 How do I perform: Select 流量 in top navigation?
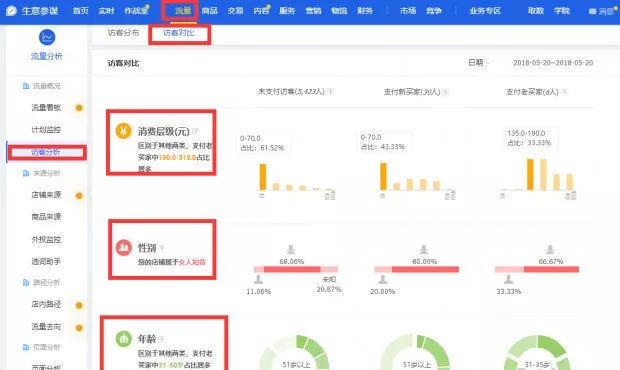tap(183, 11)
